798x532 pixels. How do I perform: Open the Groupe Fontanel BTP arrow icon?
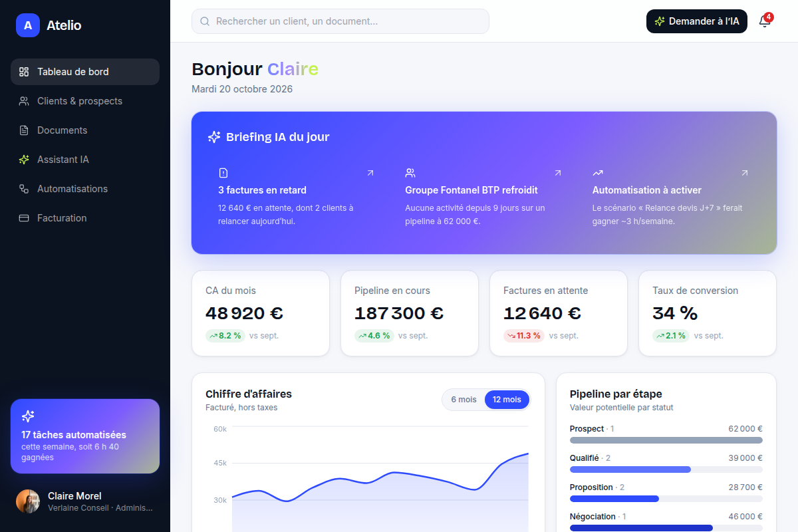558,173
